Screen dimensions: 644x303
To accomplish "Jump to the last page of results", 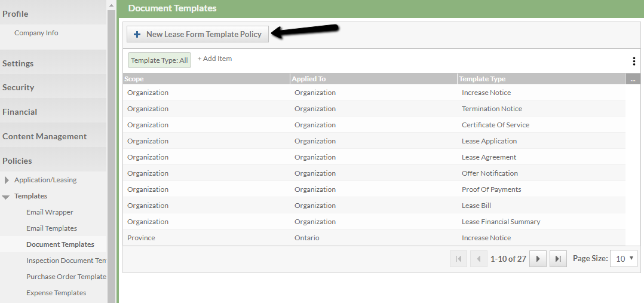I will click(557, 259).
